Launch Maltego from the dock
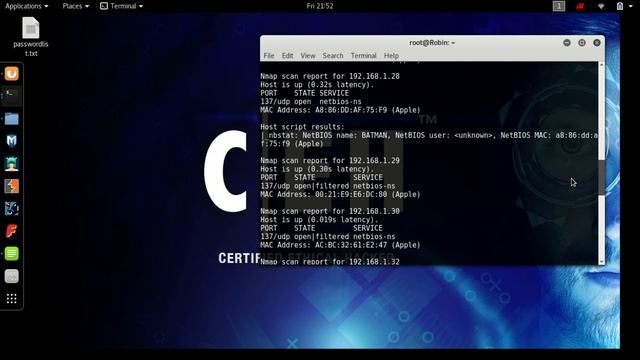The height and width of the screenshot is (360, 640). 11,209
